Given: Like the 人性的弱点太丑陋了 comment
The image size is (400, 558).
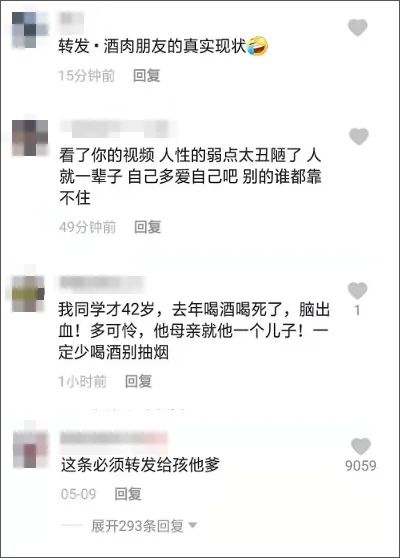Looking at the screenshot, I should point(358,137).
